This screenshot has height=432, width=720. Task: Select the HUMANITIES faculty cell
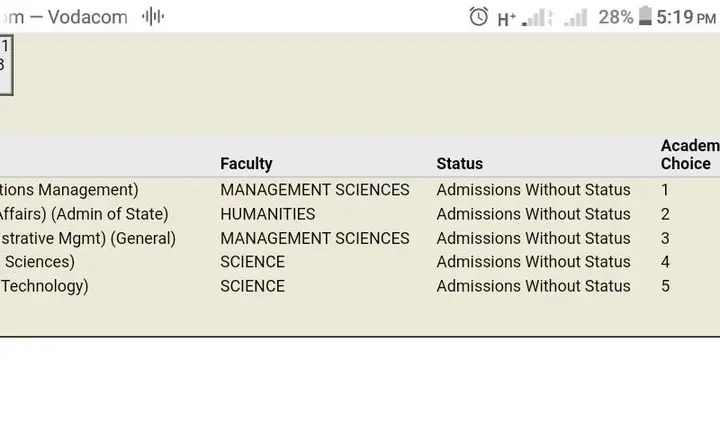[268, 214]
